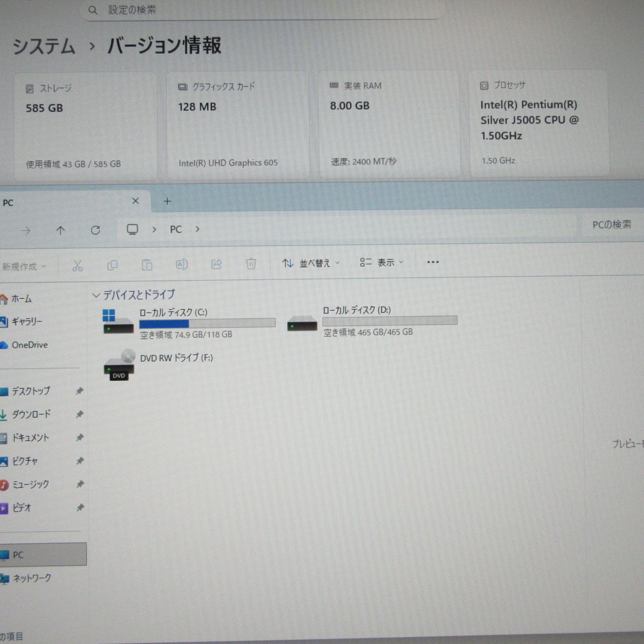Unpin ダウンロード from quick access
Viewport: 644px width, 644px height.
(80, 414)
